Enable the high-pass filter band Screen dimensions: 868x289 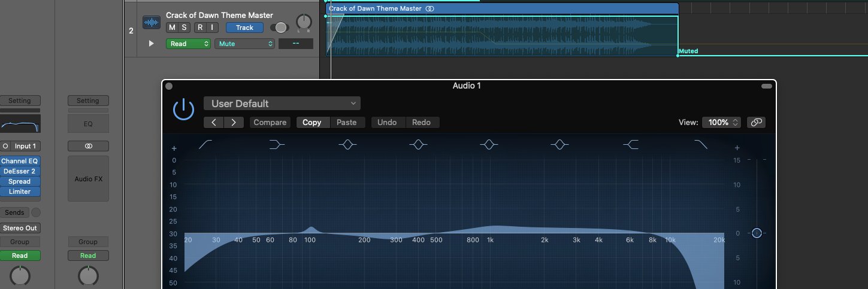[x=205, y=144]
